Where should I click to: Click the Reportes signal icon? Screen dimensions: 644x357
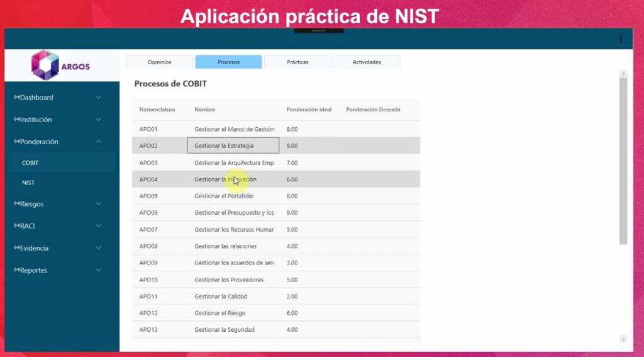[17, 270]
